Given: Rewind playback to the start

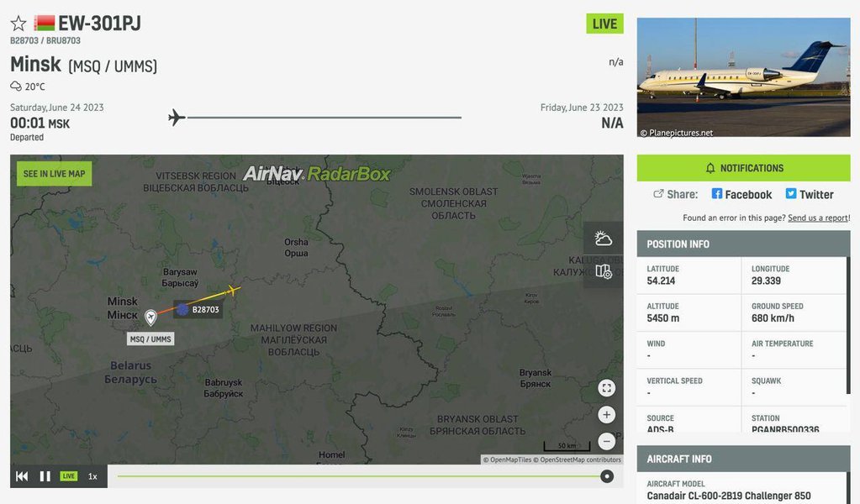Looking at the screenshot, I should (x=22, y=476).
